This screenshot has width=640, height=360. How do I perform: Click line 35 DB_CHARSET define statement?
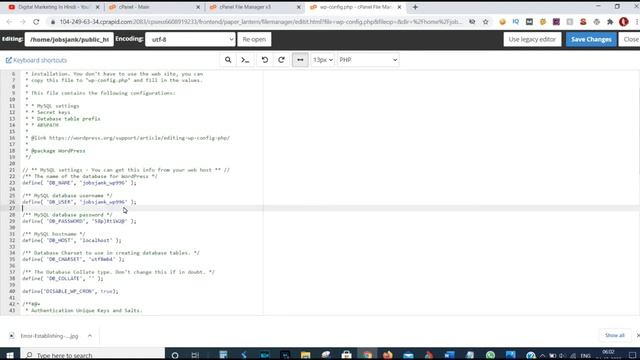(73, 259)
